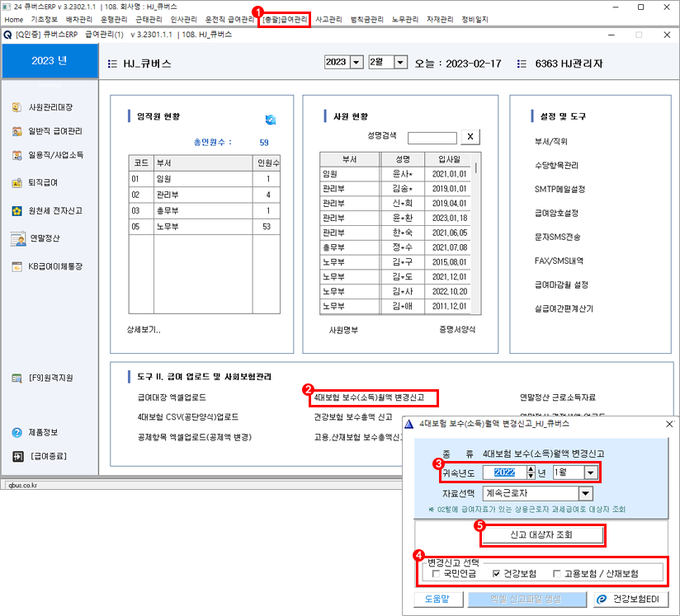This screenshot has height=616, width=680.
Task: Open the Home menu
Action: 14,20
